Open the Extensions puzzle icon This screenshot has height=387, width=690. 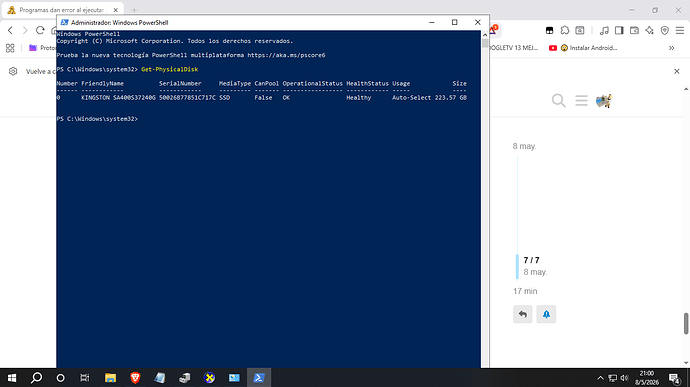click(565, 30)
